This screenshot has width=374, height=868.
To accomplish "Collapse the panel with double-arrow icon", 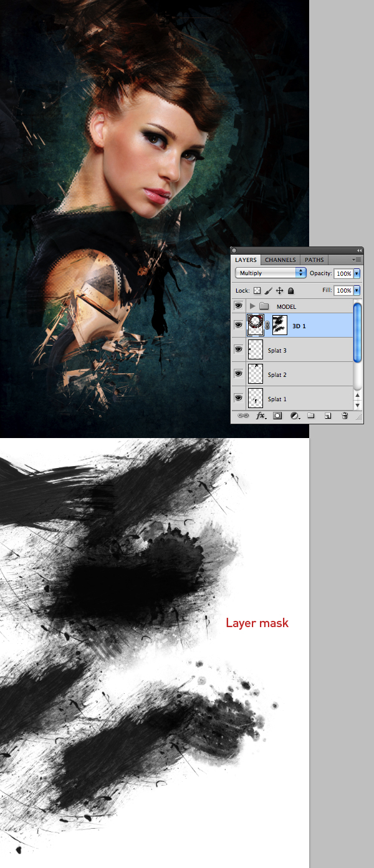I will point(359,250).
